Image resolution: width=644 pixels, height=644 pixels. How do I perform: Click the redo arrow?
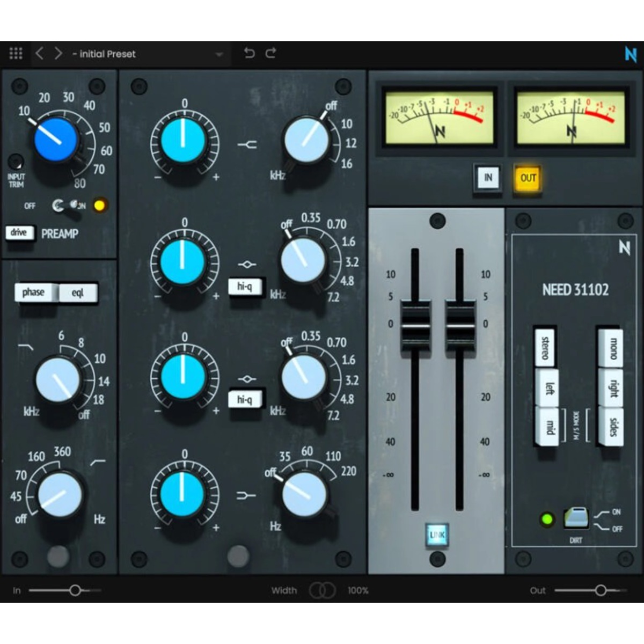(x=270, y=53)
